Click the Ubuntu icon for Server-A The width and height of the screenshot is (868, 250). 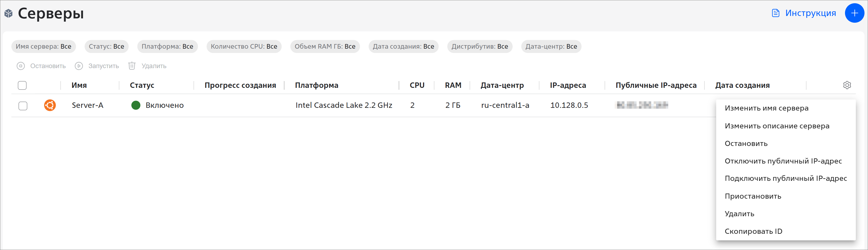click(50, 105)
